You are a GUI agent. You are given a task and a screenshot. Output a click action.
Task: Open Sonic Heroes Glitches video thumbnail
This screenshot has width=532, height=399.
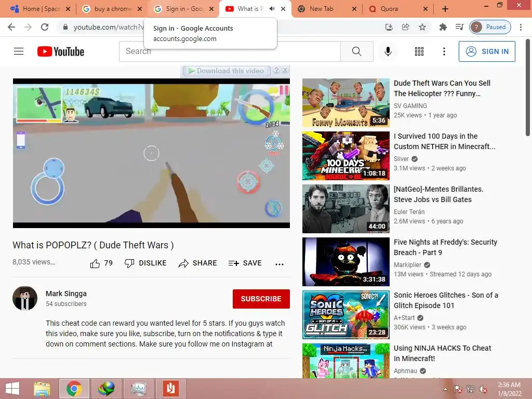click(x=345, y=315)
